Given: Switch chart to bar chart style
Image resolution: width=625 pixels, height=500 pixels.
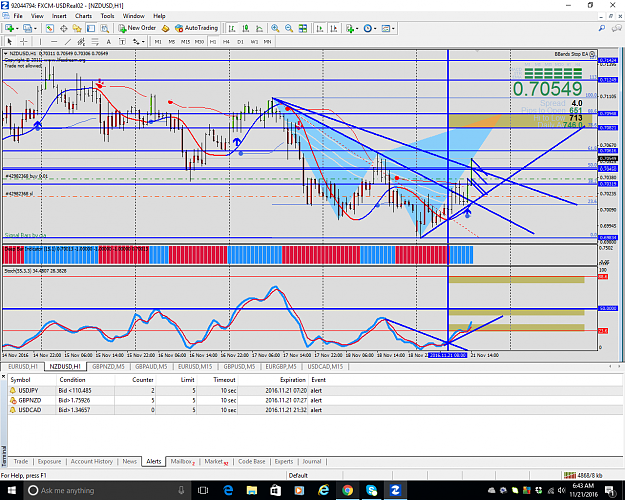Looking at the screenshot, I should pos(232,28).
